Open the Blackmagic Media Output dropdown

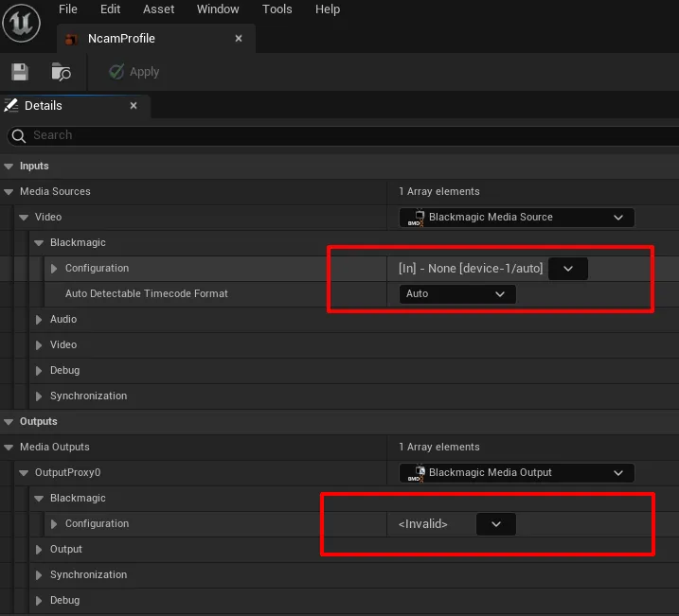coord(517,473)
